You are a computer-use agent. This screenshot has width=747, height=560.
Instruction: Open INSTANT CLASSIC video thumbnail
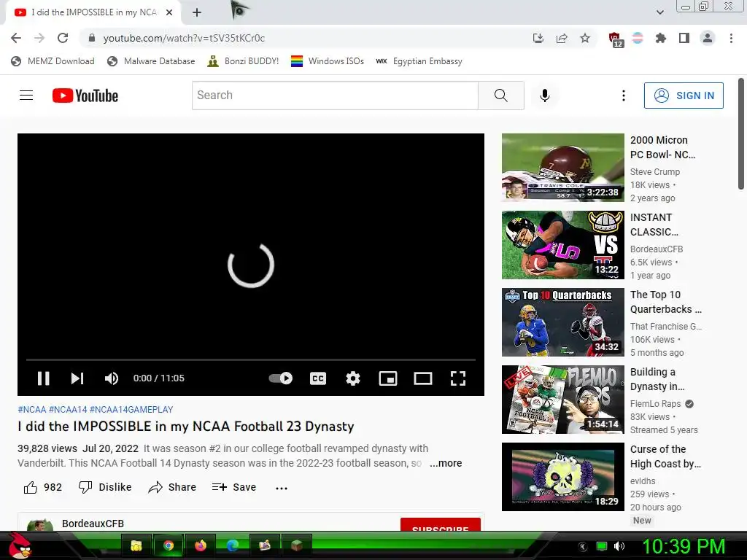(x=562, y=245)
